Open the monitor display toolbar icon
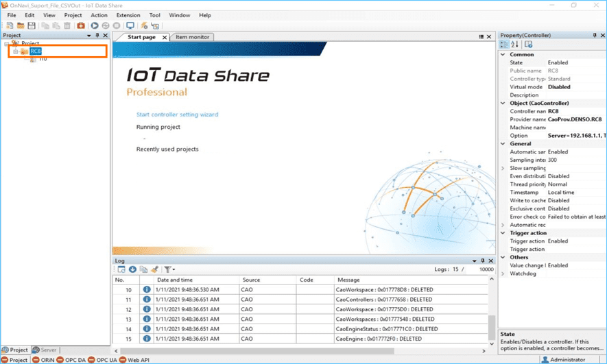 pyautogui.click(x=130, y=25)
